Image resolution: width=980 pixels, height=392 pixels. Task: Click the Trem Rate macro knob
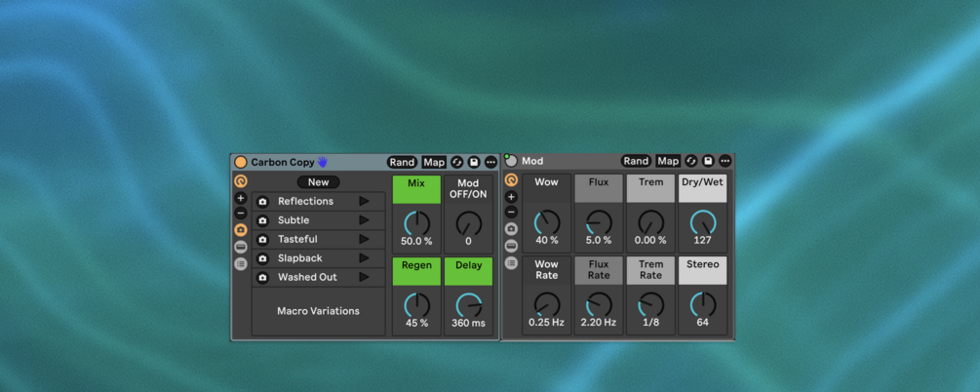pos(650,304)
